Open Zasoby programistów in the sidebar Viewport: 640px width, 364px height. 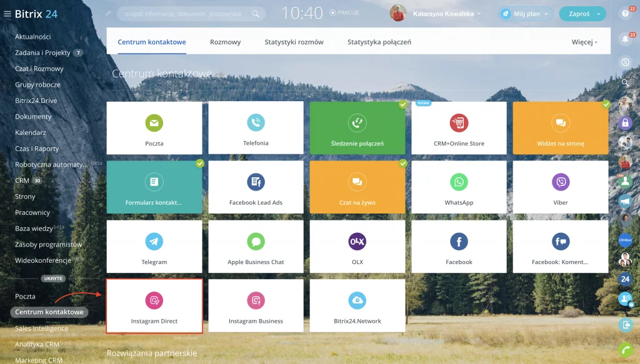coord(48,245)
